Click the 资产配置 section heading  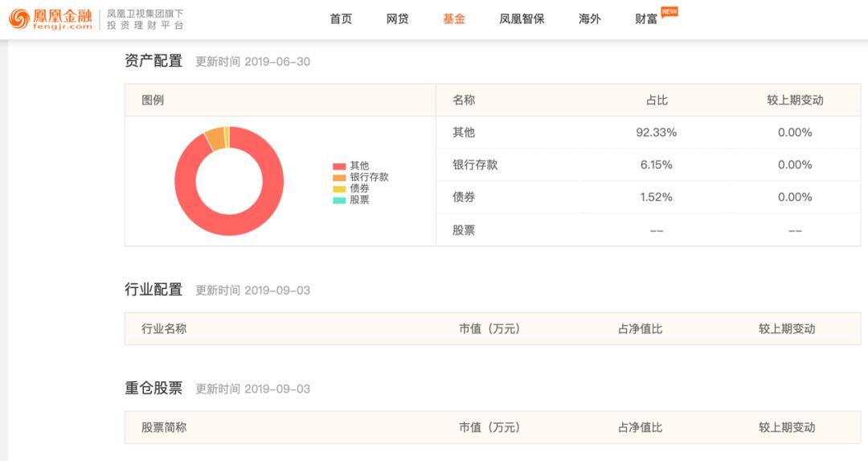coord(154,61)
